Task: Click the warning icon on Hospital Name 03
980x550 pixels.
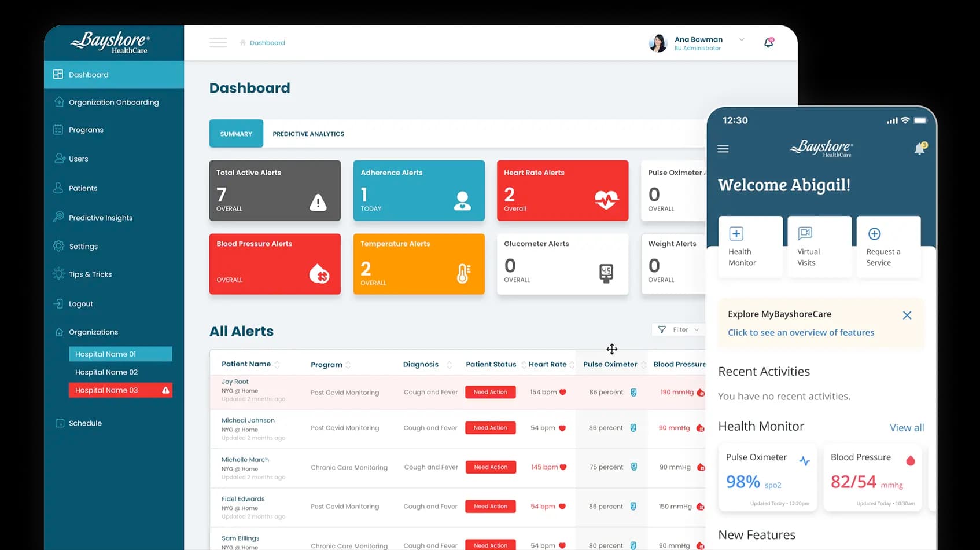Action: (x=165, y=390)
